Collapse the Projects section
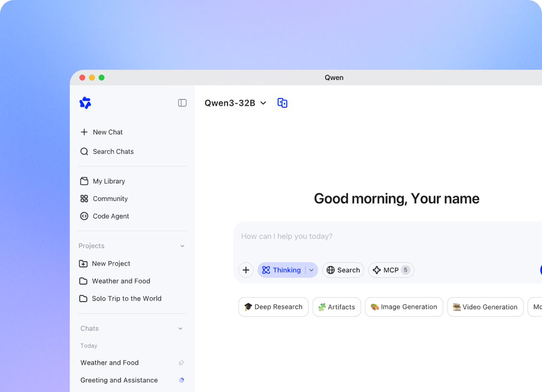Viewport: 542px width, 392px height. click(x=182, y=246)
